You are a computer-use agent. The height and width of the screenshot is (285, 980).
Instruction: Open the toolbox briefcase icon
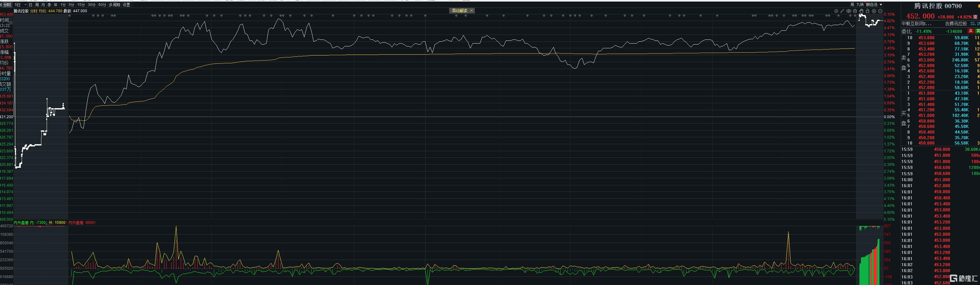coord(855,11)
